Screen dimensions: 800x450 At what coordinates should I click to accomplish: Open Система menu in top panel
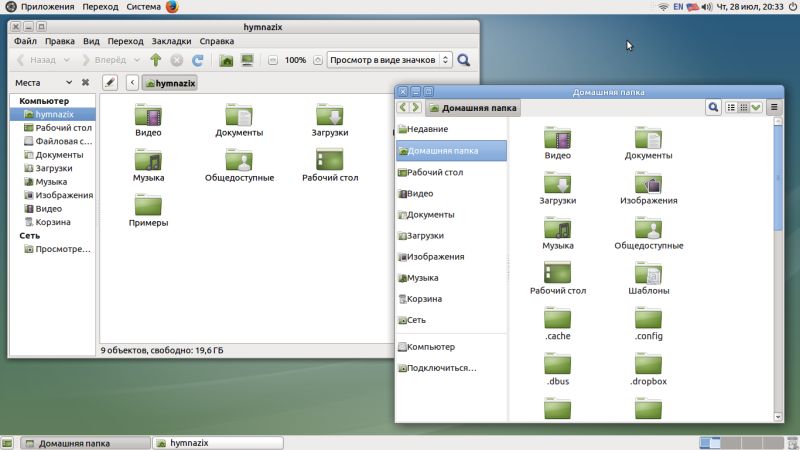click(x=143, y=7)
